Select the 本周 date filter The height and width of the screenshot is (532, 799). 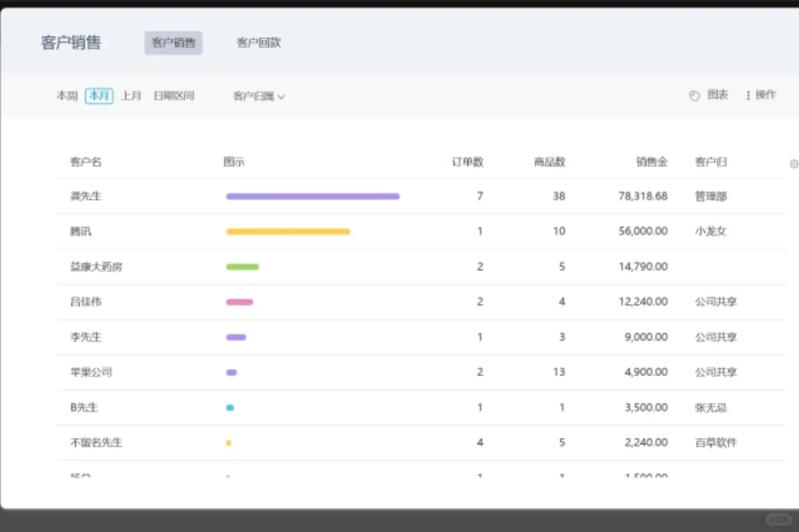(67, 95)
